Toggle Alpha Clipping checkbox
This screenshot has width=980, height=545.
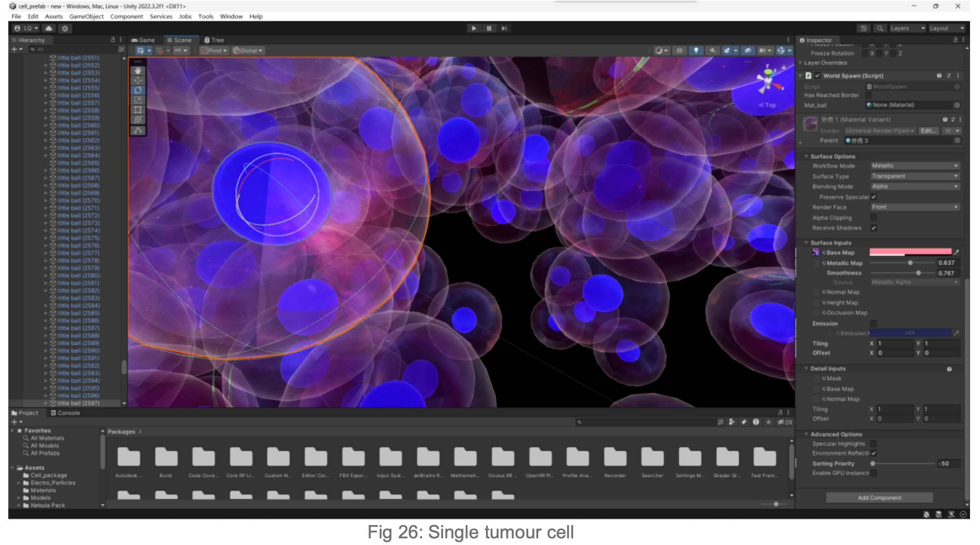tap(874, 217)
